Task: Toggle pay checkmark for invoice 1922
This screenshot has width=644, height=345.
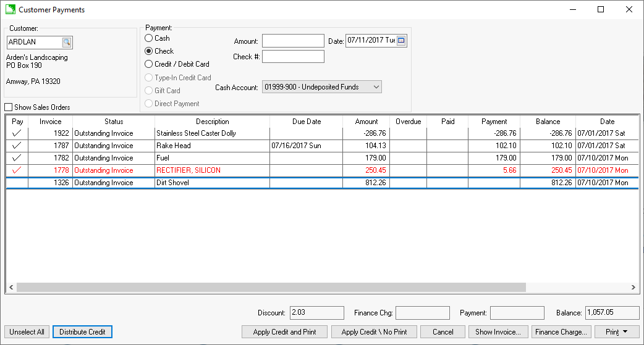Action: pos(17,133)
